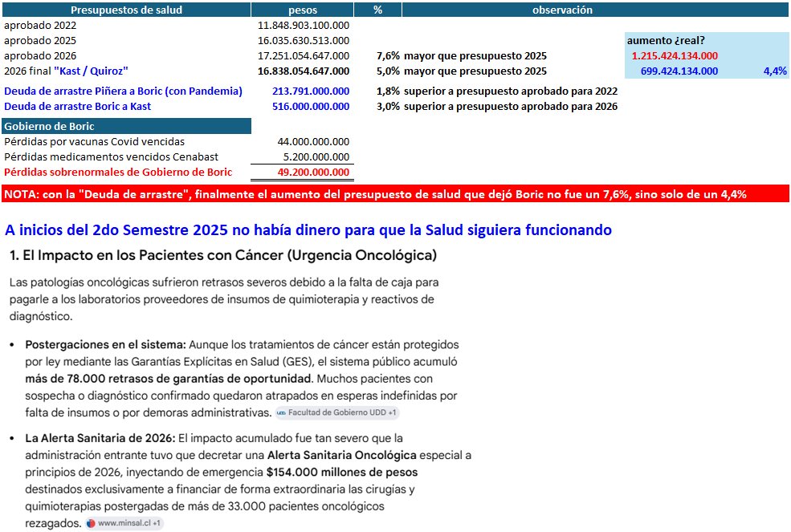Select the red total 49.200.000.000
791x532 pixels.
tap(313, 172)
